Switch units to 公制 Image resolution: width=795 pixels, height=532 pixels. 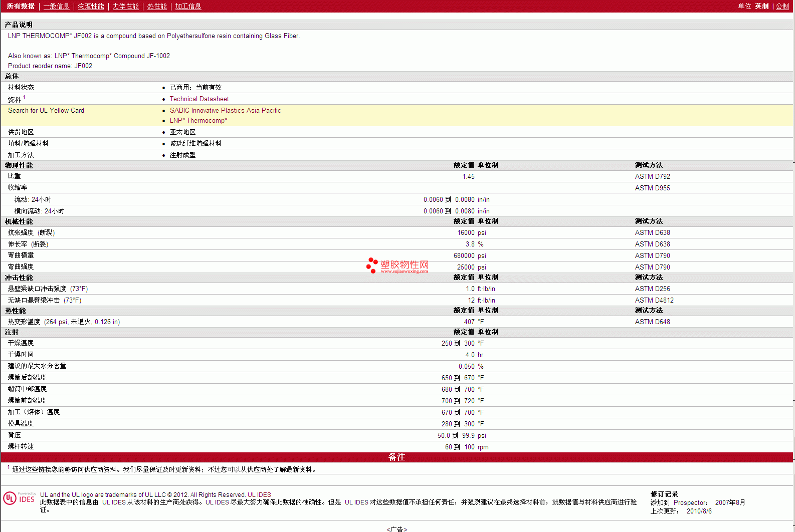[x=782, y=6]
